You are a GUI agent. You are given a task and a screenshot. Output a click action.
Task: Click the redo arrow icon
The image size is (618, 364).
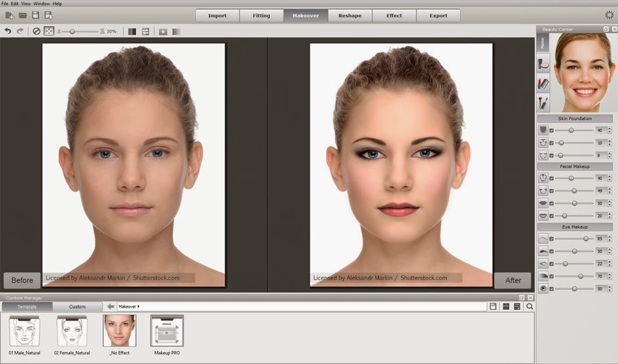pyautogui.click(x=20, y=31)
